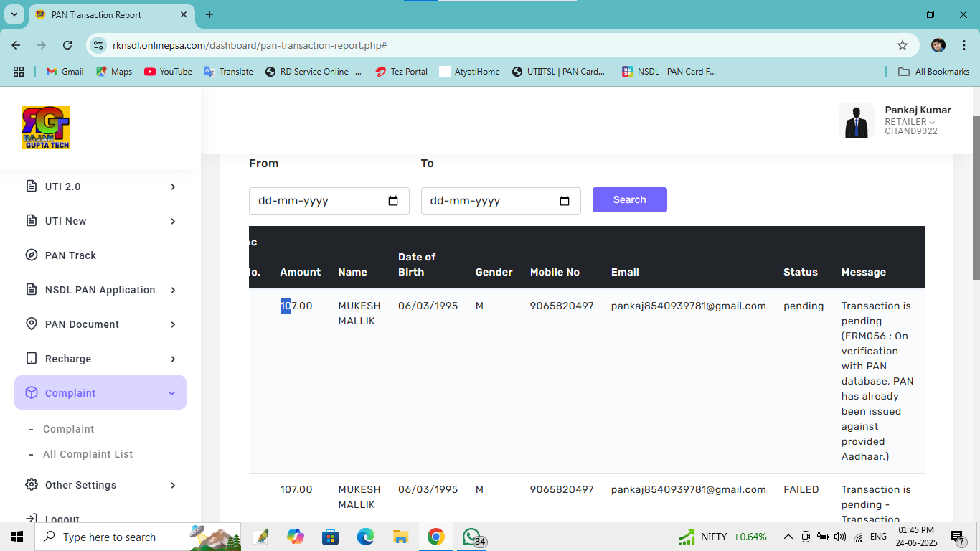Screen dimensions: 980x551
Task: Open WhatsApp from the taskbar
Action: click(471, 537)
